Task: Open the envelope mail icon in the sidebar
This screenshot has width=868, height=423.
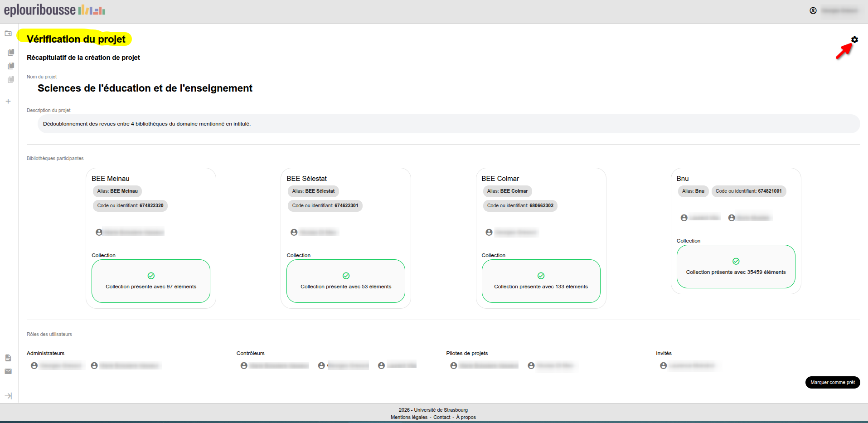Action: click(x=8, y=371)
